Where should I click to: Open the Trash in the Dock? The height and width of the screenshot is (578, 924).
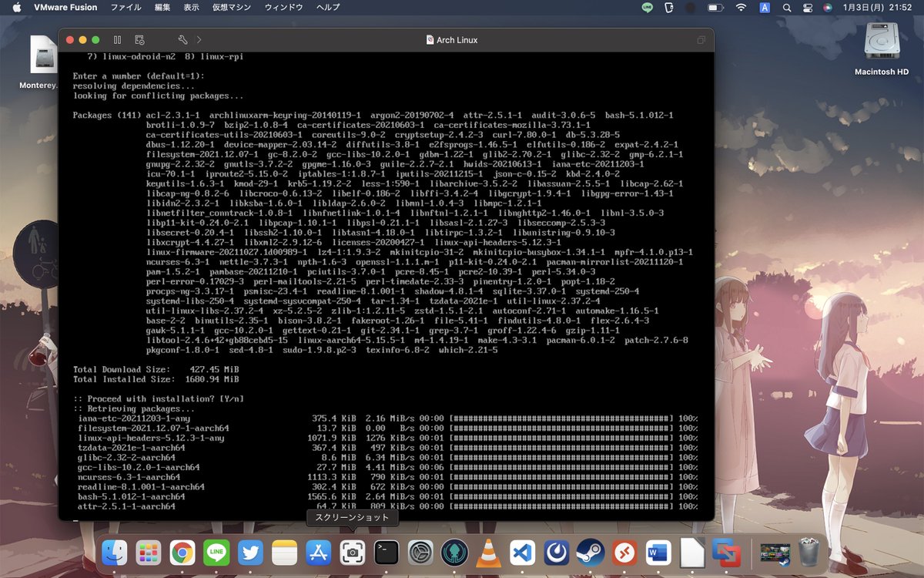(x=808, y=552)
